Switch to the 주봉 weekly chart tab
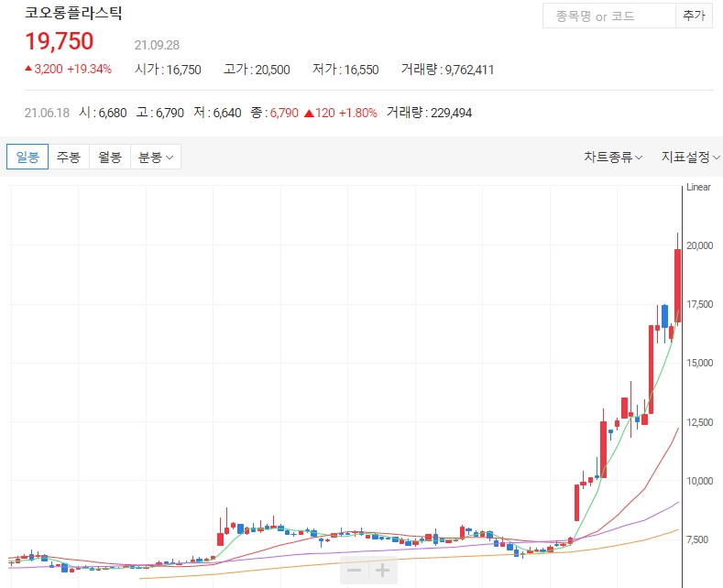The height and width of the screenshot is (588, 723). (x=69, y=157)
